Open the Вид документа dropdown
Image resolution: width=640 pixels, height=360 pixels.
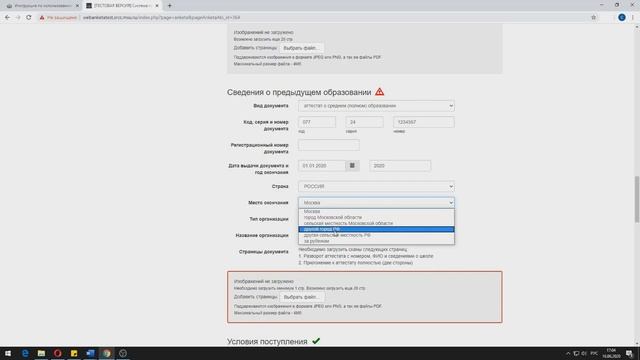(376, 106)
